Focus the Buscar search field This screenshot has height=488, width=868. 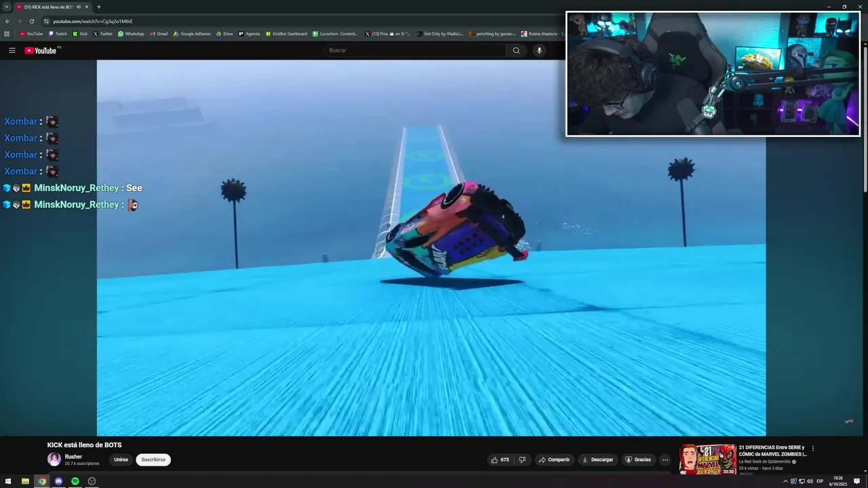415,50
